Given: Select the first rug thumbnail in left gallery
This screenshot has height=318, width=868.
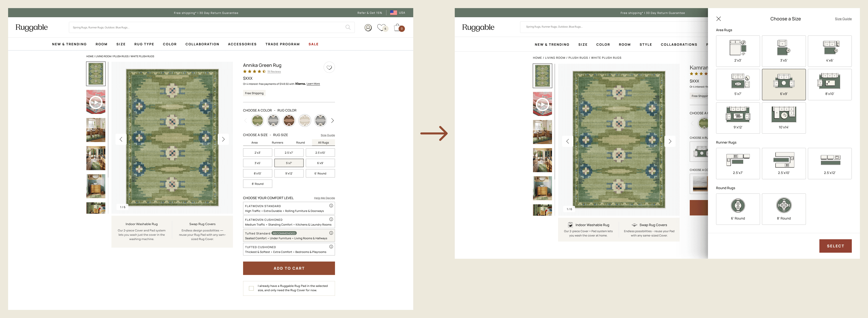Looking at the screenshot, I should [x=96, y=74].
